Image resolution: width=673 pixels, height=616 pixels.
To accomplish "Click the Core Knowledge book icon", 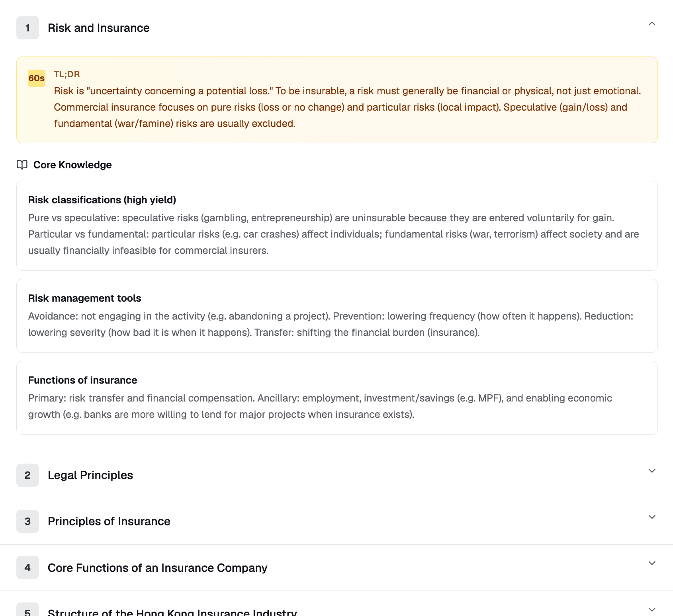I will coord(22,165).
